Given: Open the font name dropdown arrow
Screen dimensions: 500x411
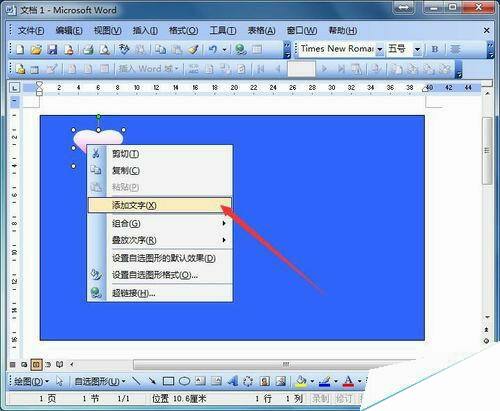Looking at the screenshot, I should tap(379, 50).
